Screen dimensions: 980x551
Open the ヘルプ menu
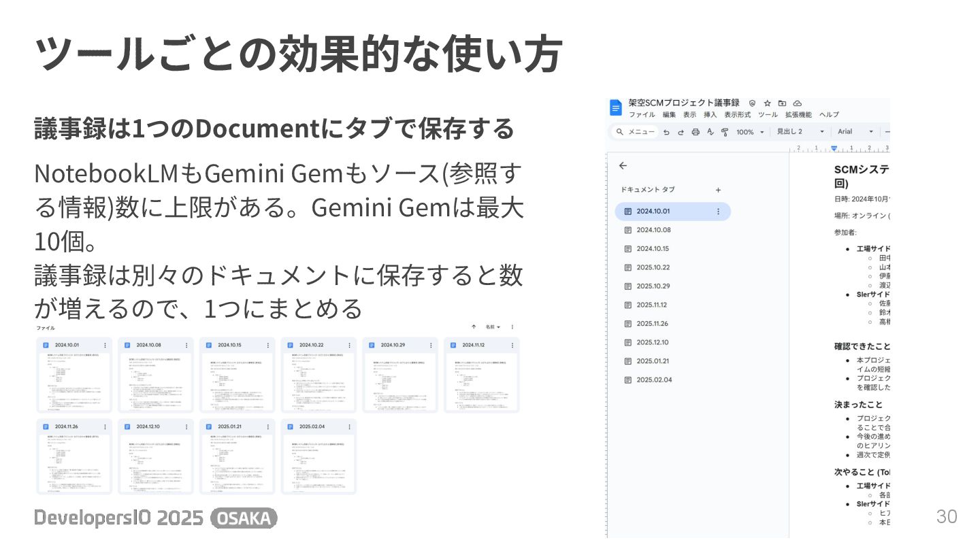coord(829,115)
